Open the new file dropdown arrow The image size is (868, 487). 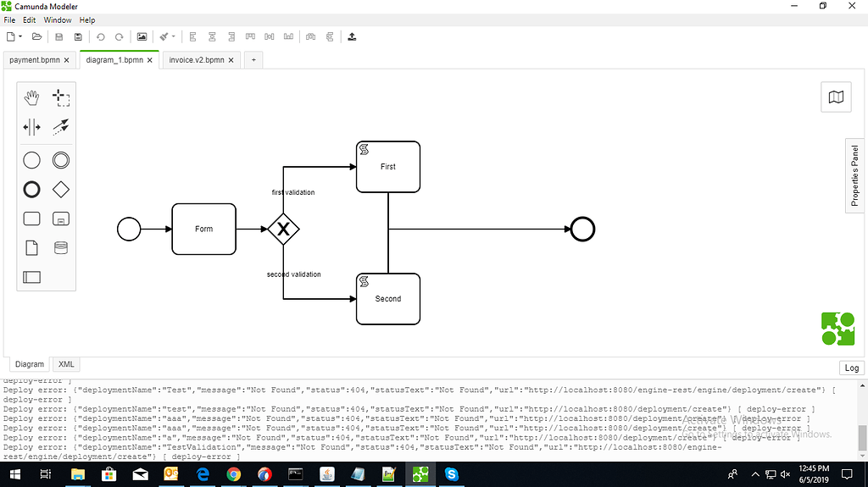tap(21, 36)
